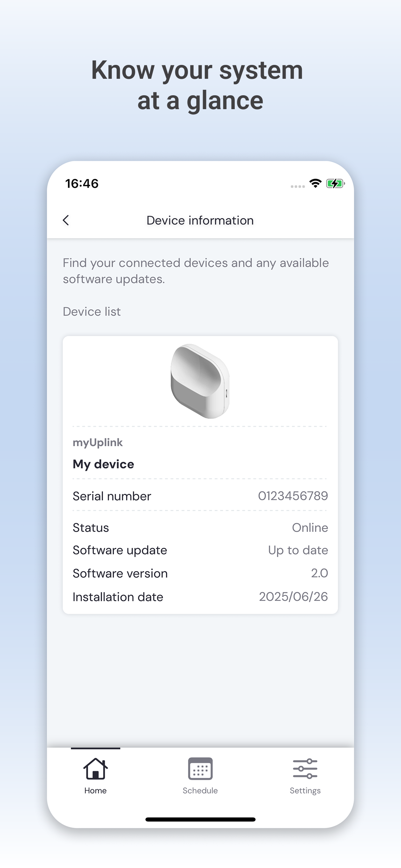This screenshot has height=868, width=401.
Task: Tap the back chevron to leave Device information
Action: 66,220
